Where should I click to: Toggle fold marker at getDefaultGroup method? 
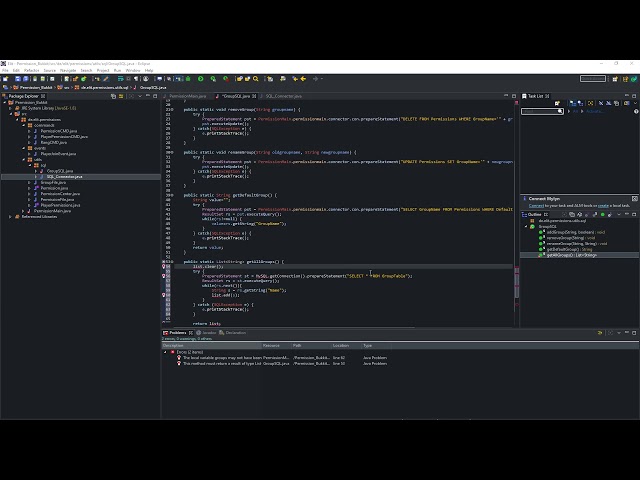(172, 195)
